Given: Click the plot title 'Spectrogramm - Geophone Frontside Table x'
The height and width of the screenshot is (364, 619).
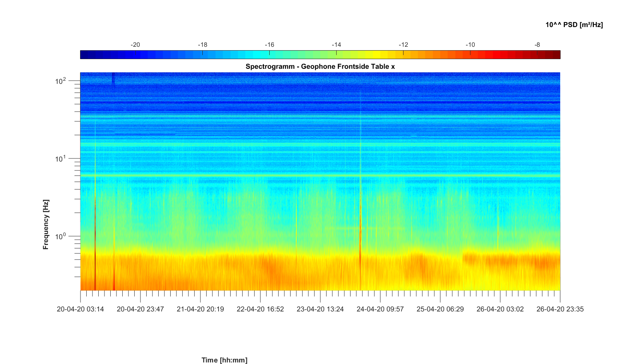Looking at the screenshot, I should [x=320, y=66].
